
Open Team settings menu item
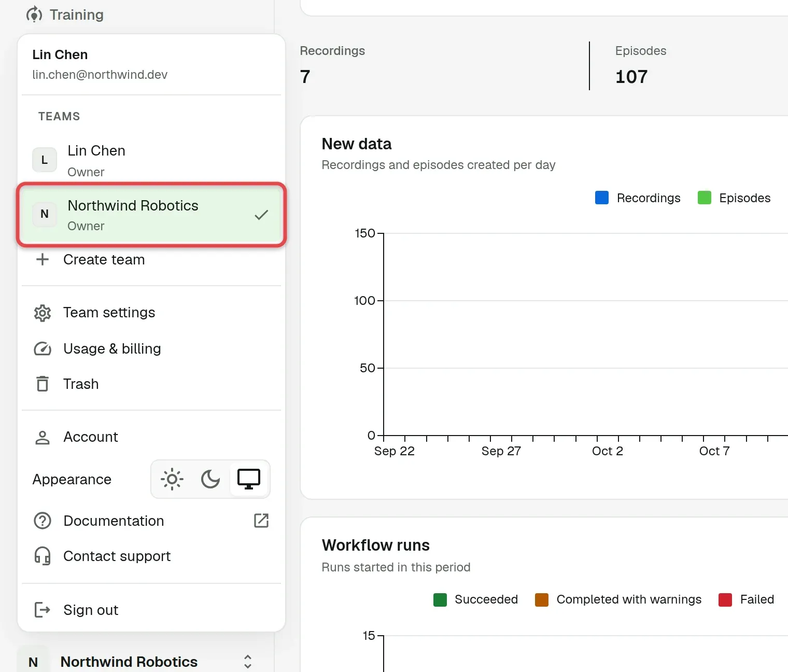click(151, 313)
